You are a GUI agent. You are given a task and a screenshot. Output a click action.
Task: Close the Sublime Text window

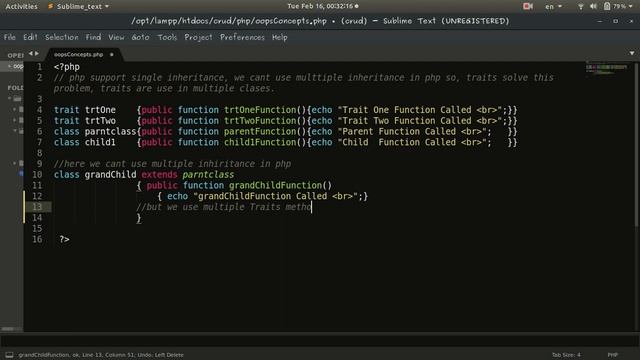click(x=631, y=21)
